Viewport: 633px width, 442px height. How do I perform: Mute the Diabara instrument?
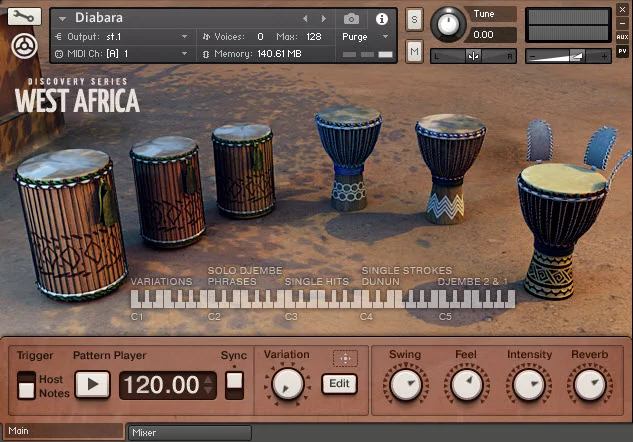pos(414,51)
